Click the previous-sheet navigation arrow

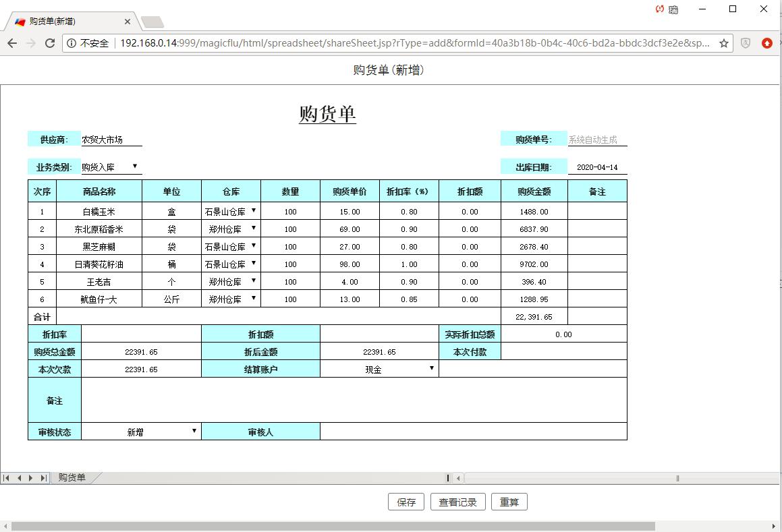click(19, 477)
